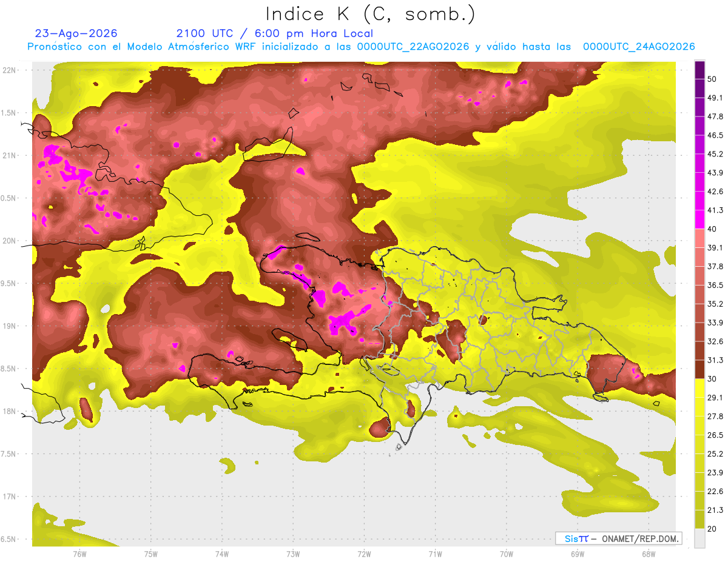Click the time label "2100 UTC / 6:00 pm Hora Local"
The height and width of the screenshot is (562, 728).
pyautogui.click(x=275, y=33)
